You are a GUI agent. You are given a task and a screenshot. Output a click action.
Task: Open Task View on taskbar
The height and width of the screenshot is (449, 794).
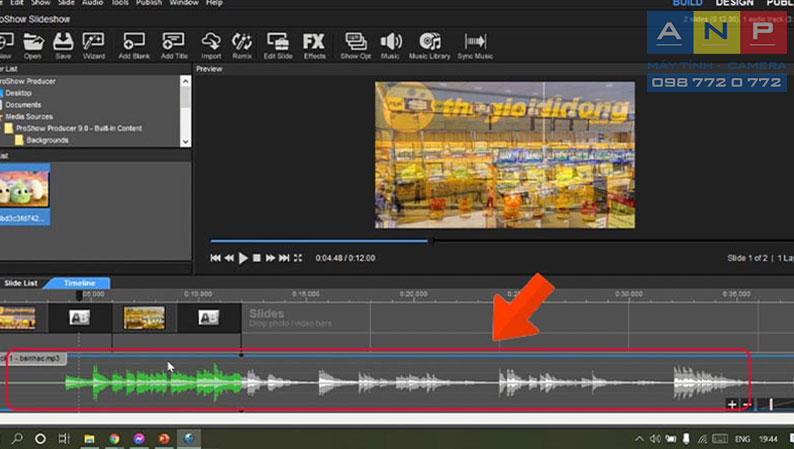[64, 438]
